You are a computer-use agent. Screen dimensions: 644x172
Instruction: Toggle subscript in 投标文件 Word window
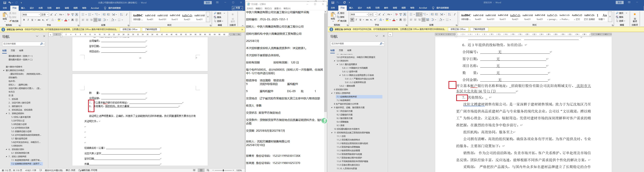[371, 20]
